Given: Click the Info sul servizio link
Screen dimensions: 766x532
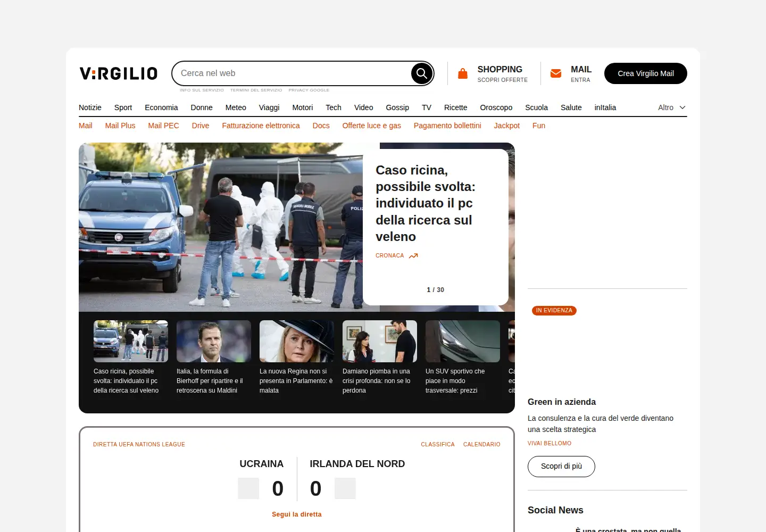Looking at the screenshot, I should [202, 90].
